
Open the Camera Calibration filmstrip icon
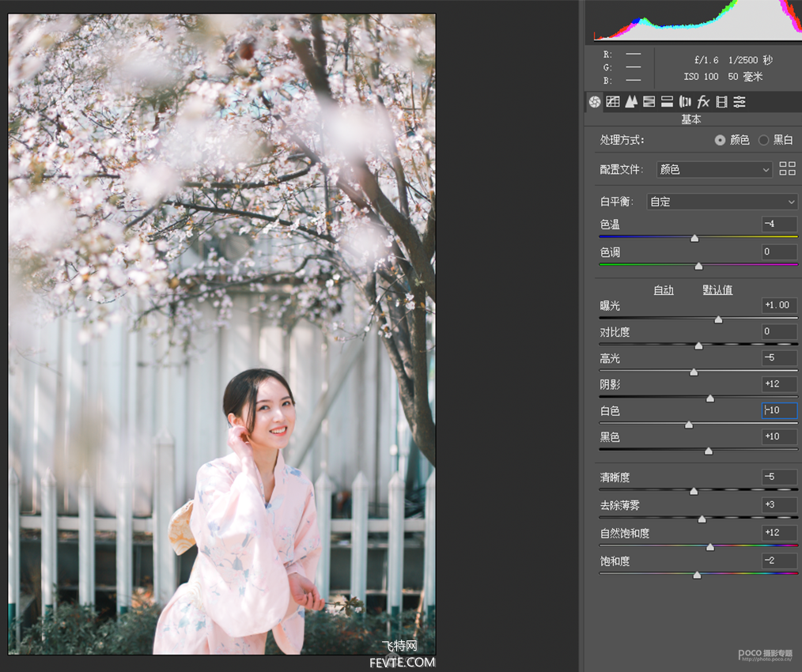[721, 102]
